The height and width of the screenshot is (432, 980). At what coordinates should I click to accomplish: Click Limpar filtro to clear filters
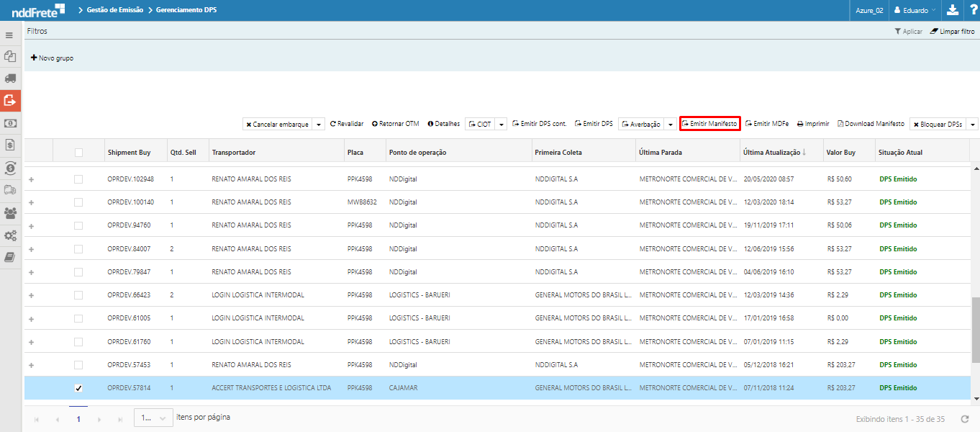[x=953, y=32]
